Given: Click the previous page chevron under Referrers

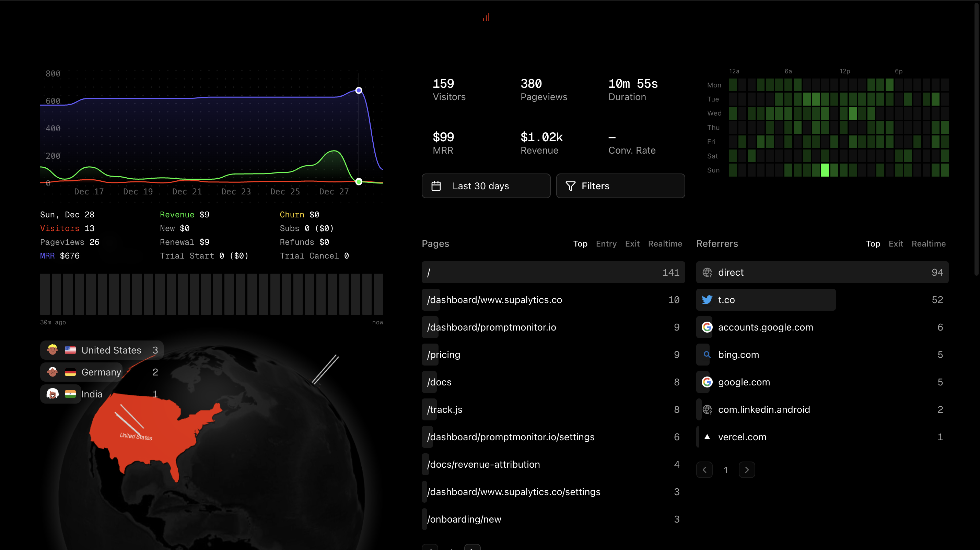Looking at the screenshot, I should 704,470.
